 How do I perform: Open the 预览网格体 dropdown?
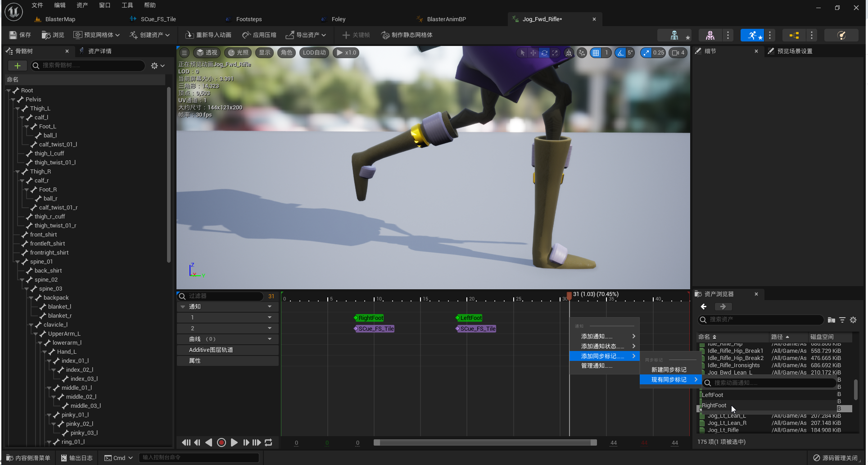(x=97, y=35)
